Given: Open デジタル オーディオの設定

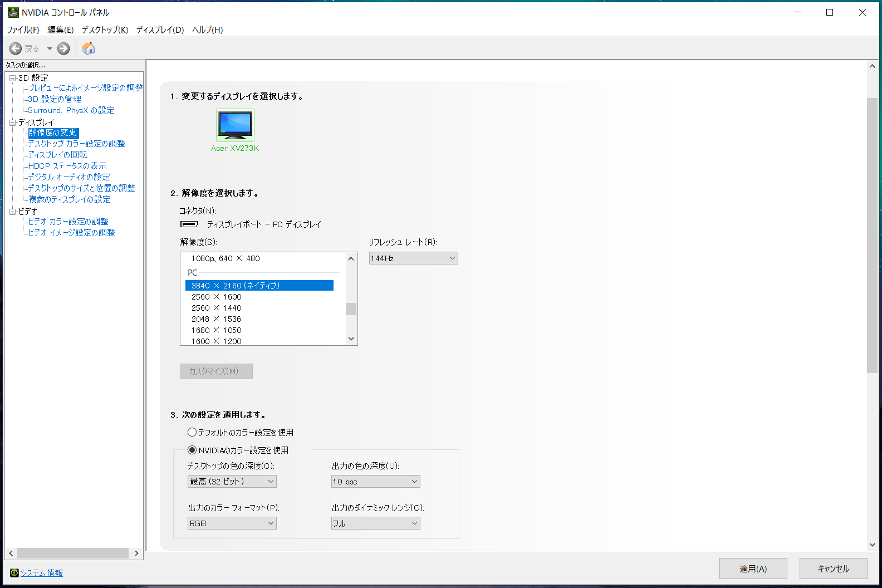Looking at the screenshot, I should point(69,177).
